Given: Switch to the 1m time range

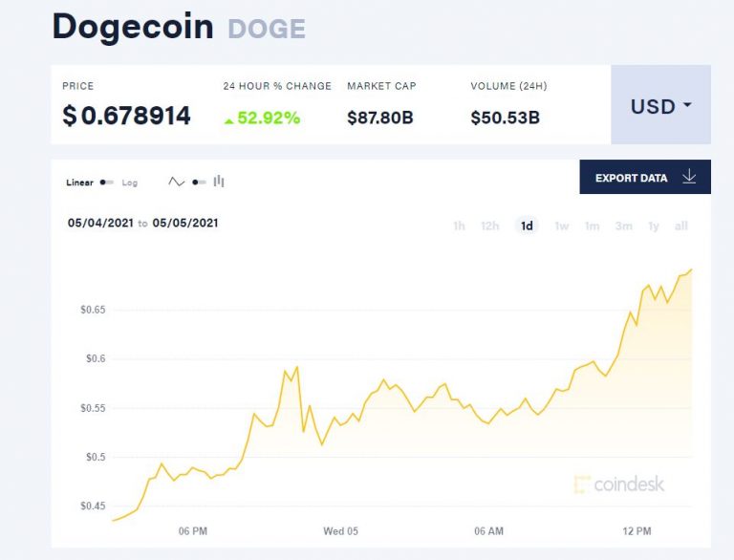Looking at the screenshot, I should tap(593, 226).
